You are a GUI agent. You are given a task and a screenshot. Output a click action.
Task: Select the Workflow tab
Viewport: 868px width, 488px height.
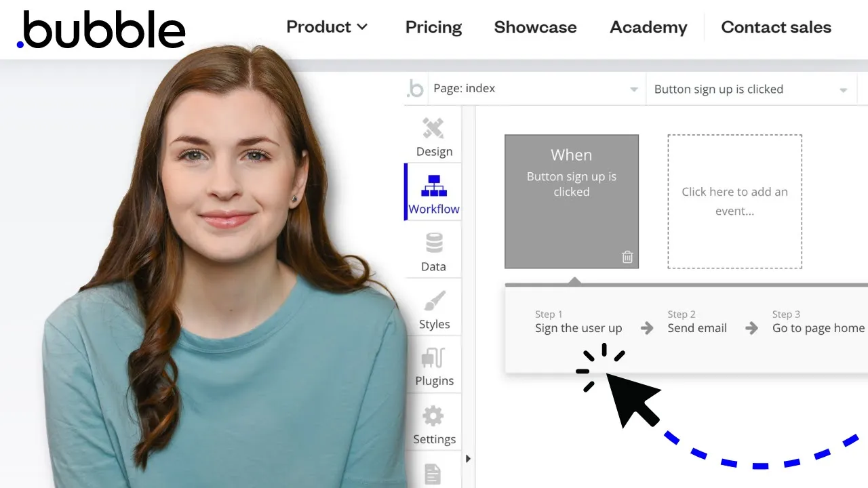434,192
